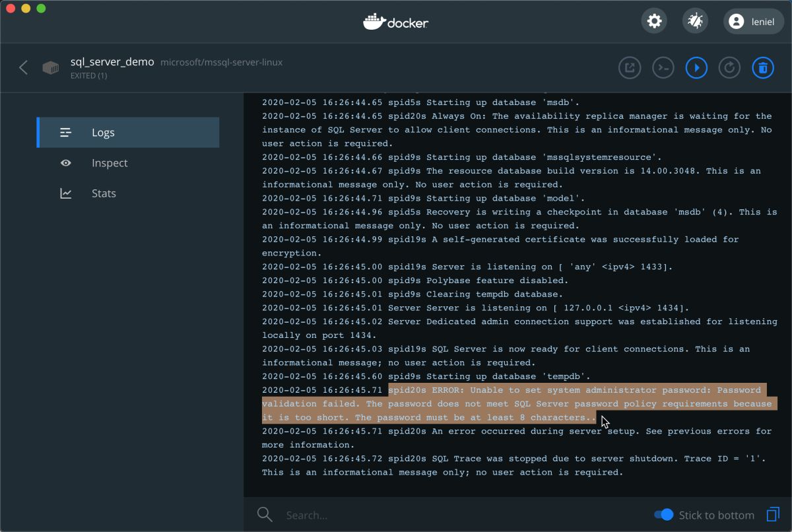Click the sql_server_demo container icon
This screenshot has height=532, width=792.
51,68
